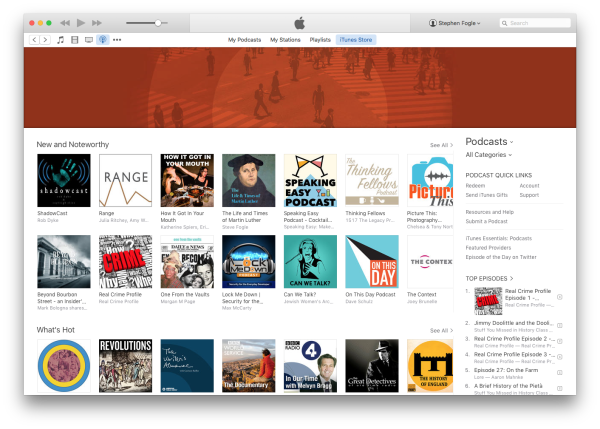Open Revolutions podcast artwork

(x=126, y=366)
